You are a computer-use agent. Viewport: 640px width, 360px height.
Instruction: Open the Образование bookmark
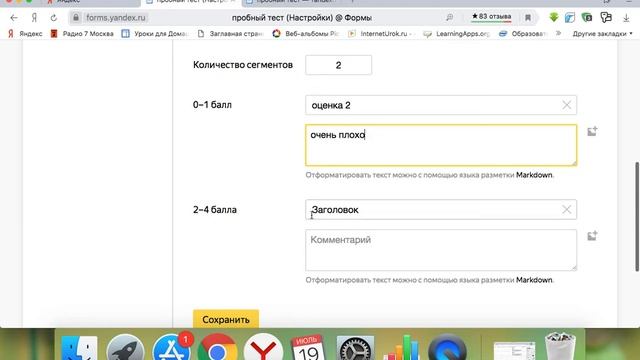[x=522, y=33]
